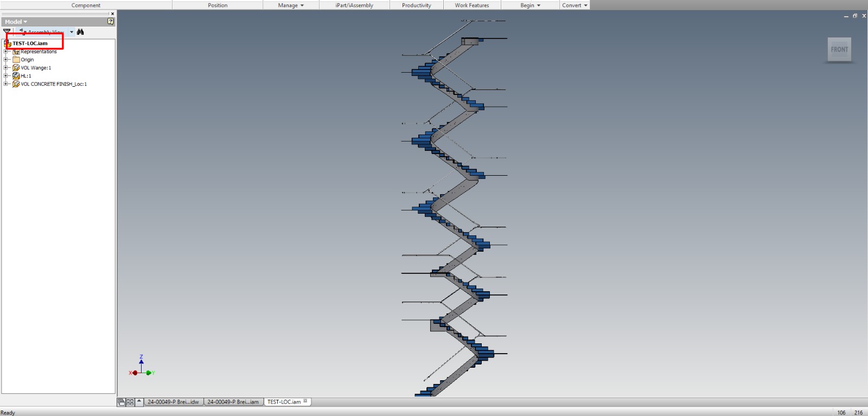
Task: Click the Productivity panel label
Action: click(417, 5)
